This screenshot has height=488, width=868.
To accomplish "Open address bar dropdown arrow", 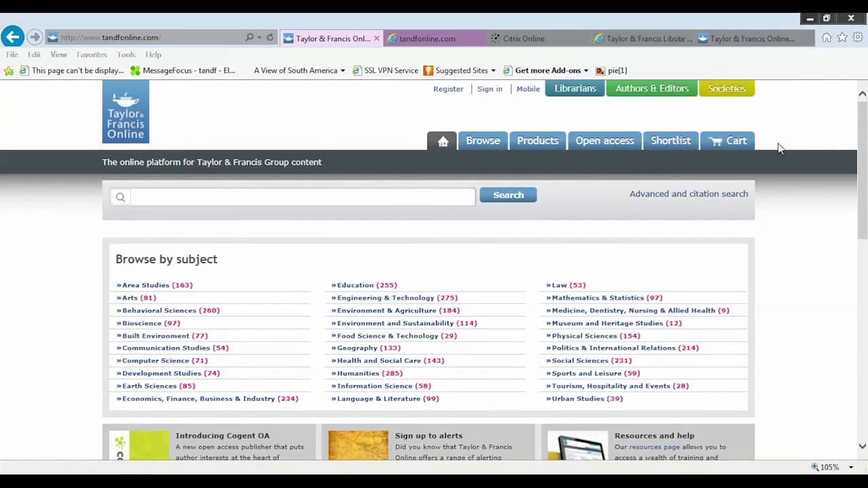I will [260, 38].
